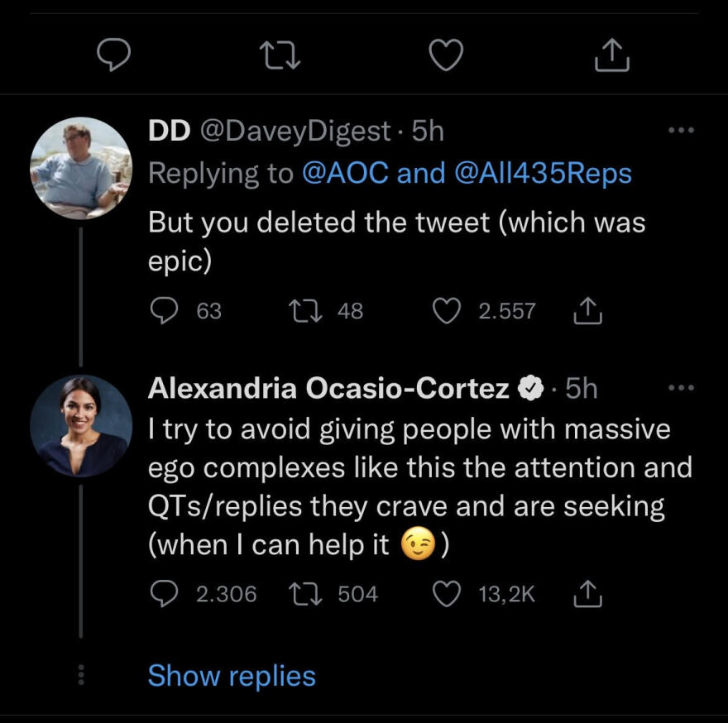Open the @All435Reps mention link
The image size is (728, 723).
point(543,173)
